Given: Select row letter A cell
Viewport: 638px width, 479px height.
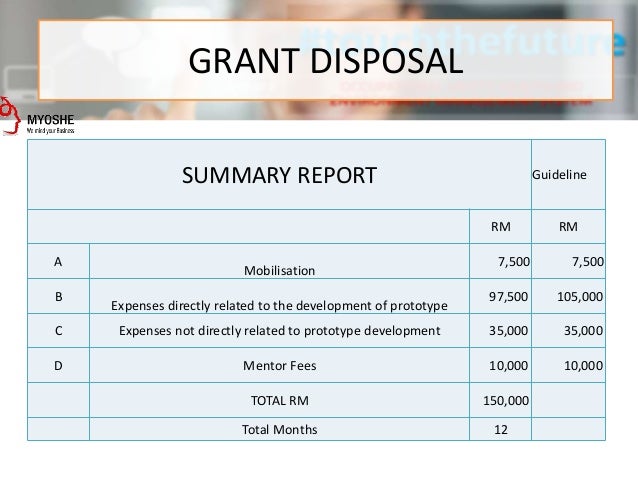Looking at the screenshot, I should pos(58,261).
